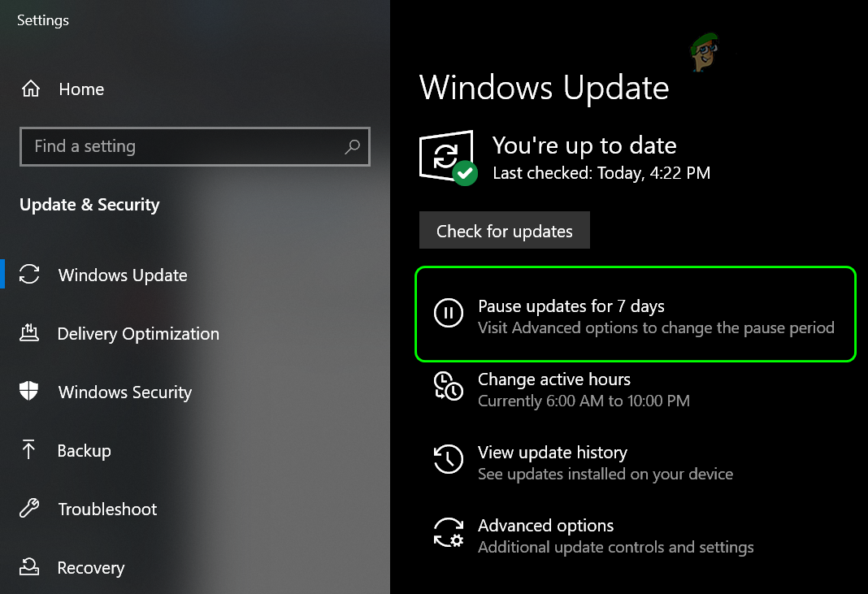Viewport: 868px width, 594px height.
Task: Select Pause updates for 7 days
Action: [x=571, y=306]
